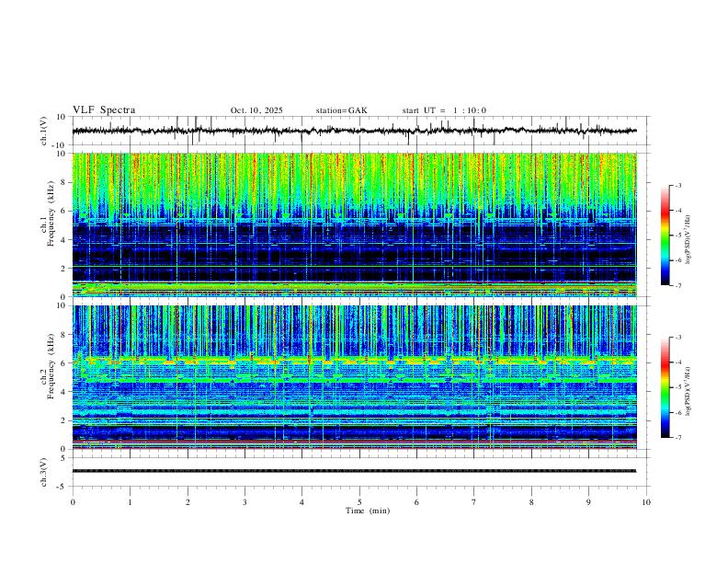
Task: Click the time axis tick label '0'
Action: coord(73,502)
